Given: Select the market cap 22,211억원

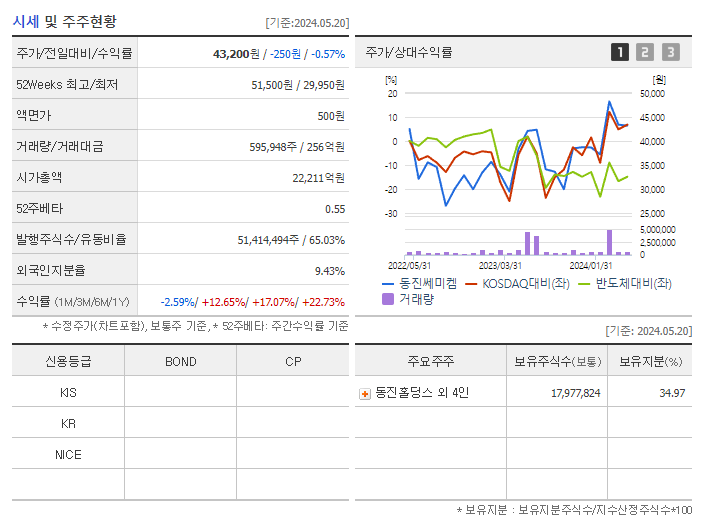Looking at the screenshot, I should click(318, 178).
